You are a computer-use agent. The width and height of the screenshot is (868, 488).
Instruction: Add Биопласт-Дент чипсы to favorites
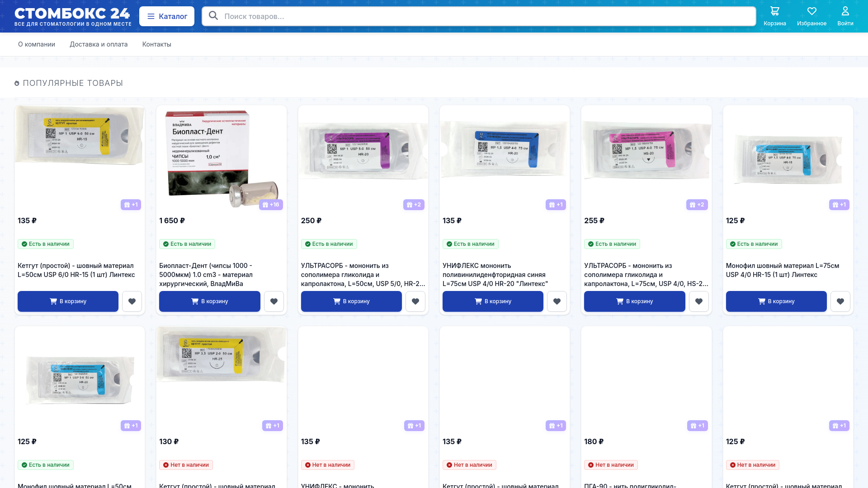click(x=274, y=301)
